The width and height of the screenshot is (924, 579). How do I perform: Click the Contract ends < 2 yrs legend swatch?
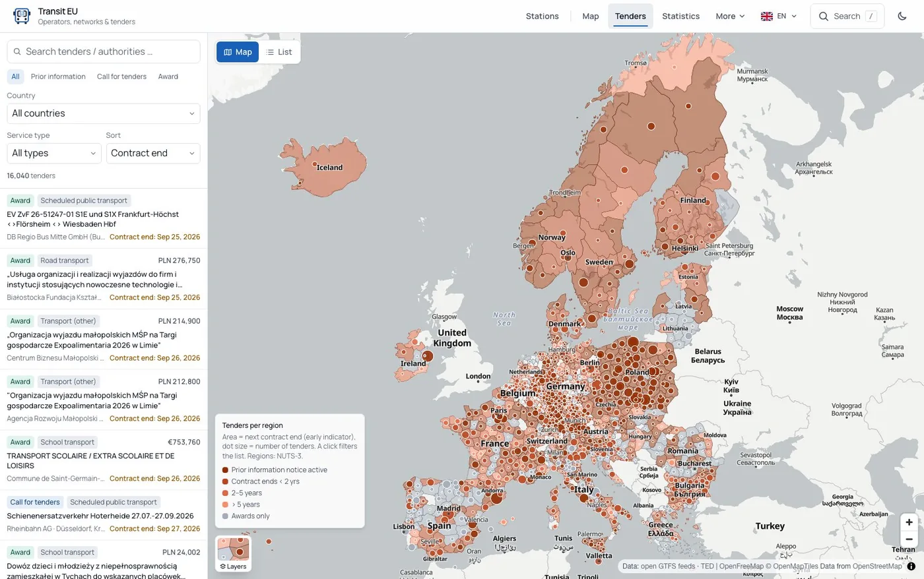(226, 481)
